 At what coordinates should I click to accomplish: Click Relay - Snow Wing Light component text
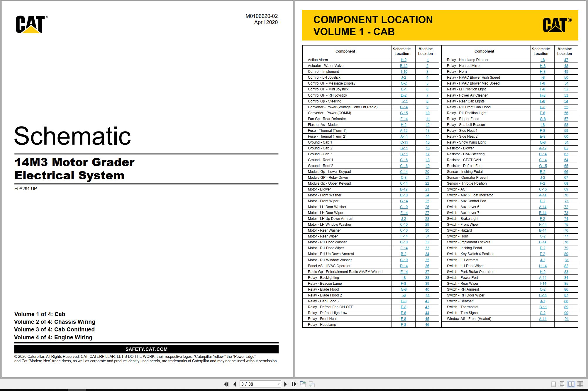tap(466, 142)
